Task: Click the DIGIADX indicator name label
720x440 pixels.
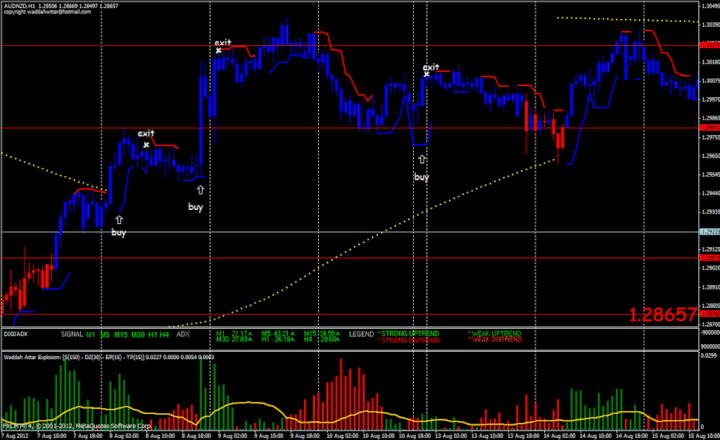Action: [x=16, y=334]
